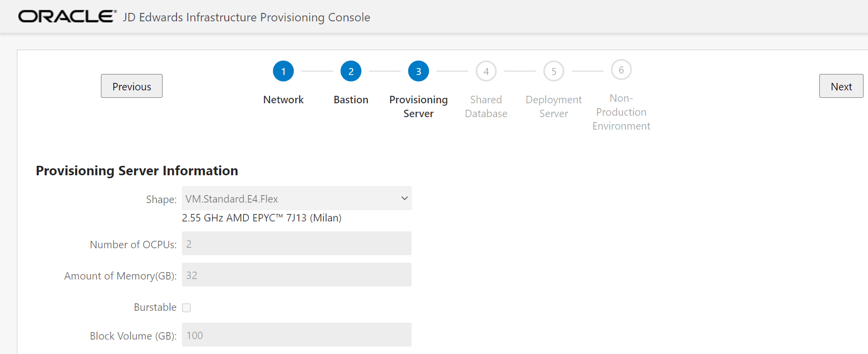Image resolution: width=868 pixels, height=354 pixels.
Task: Go to step 2 Bastion circle
Action: point(351,71)
